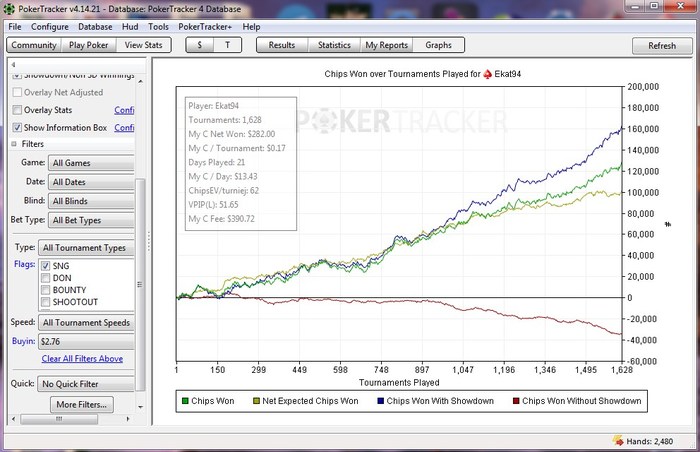700x452 pixels.
Task: Open the Blind filter dropdown
Action: point(91,201)
